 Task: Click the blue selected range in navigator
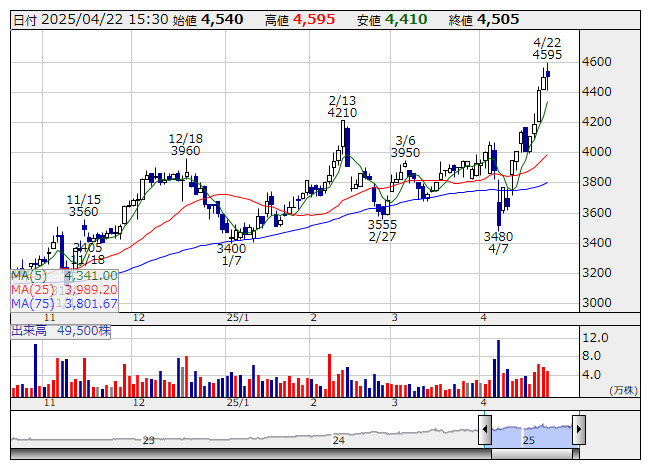(x=532, y=436)
